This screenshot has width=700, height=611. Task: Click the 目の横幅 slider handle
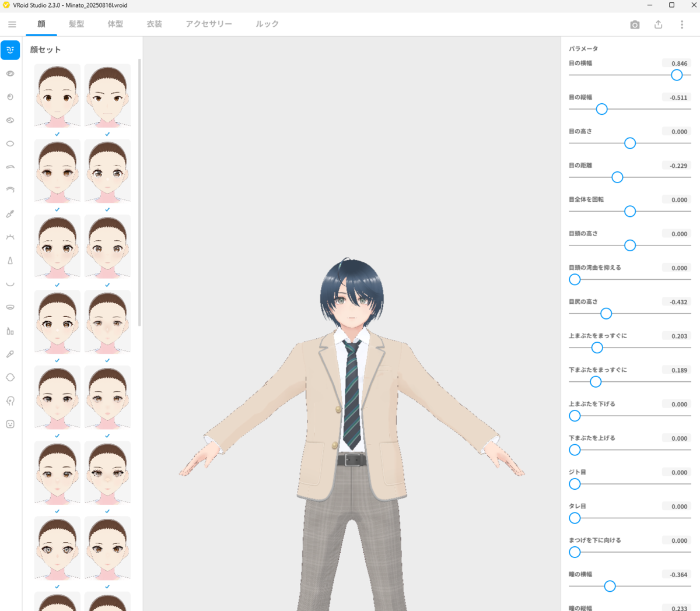(676, 75)
